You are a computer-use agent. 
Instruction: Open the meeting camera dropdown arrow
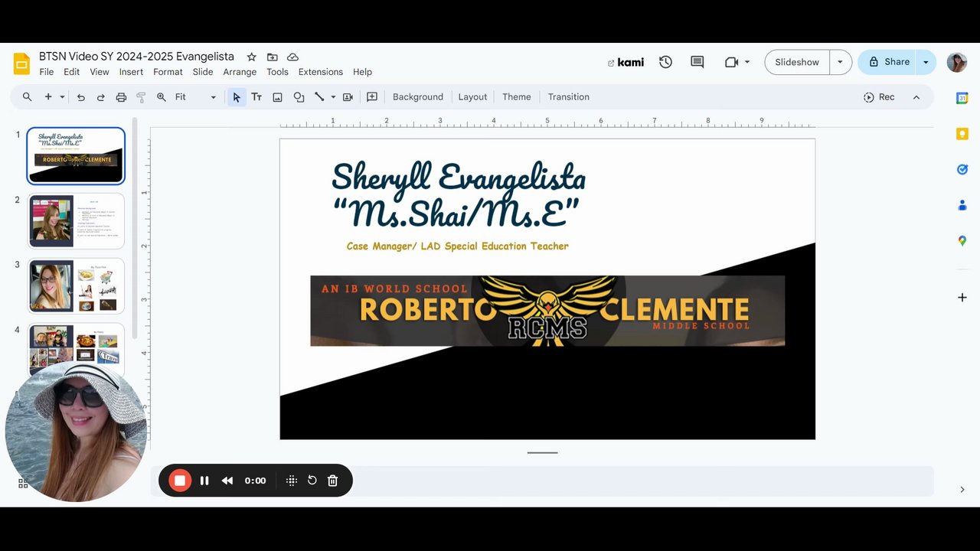(x=747, y=62)
